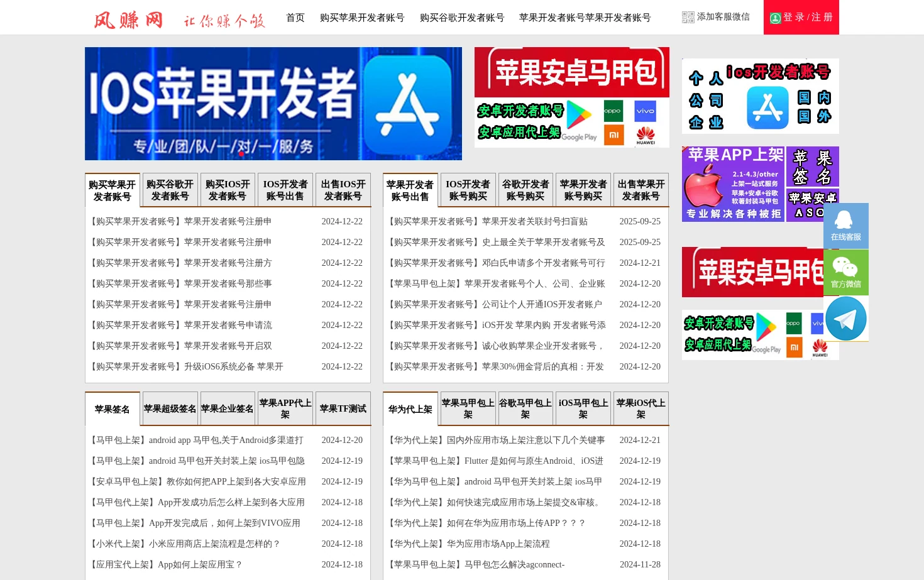Open article 史上最全关于苹果开发者账号及
This screenshot has width=924, height=580.
[x=543, y=242]
